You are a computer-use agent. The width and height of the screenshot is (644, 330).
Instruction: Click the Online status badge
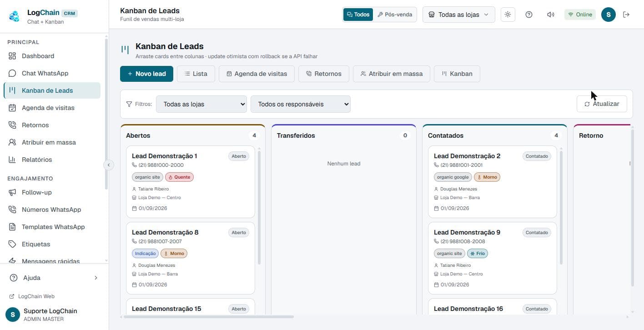pos(580,15)
